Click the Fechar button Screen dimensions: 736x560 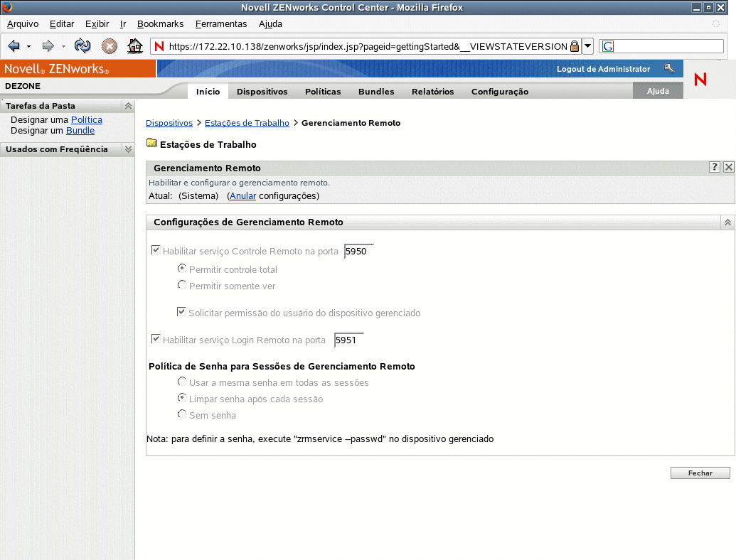[700, 473]
